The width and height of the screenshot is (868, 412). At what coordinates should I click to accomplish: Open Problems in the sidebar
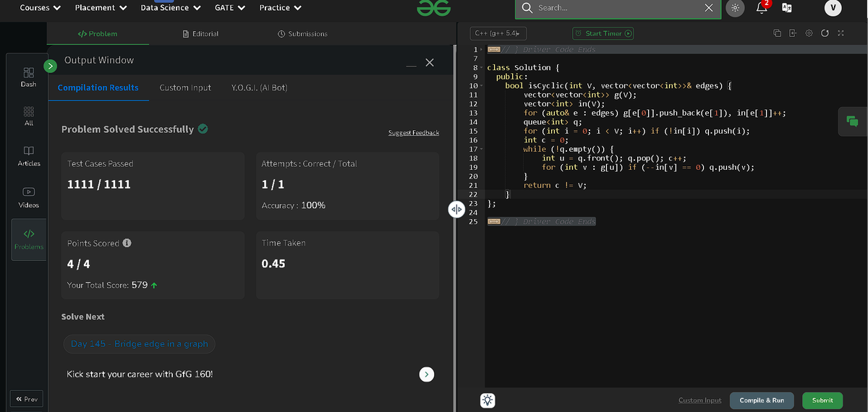coord(29,239)
